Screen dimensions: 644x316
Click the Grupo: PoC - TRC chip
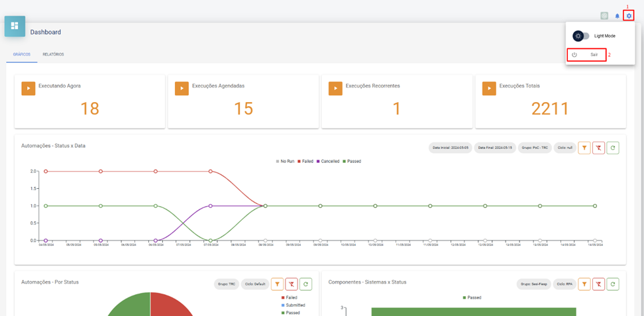[x=534, y=148]
